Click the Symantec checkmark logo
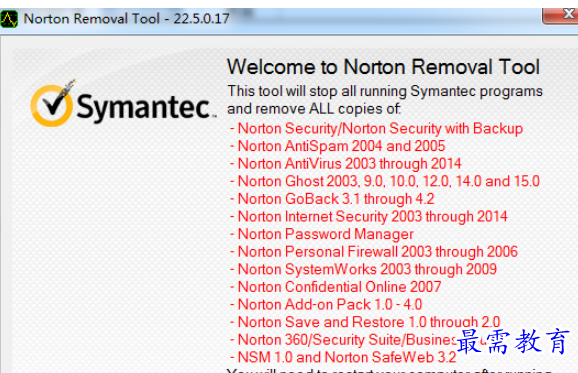Image resolution: width=578 pixels, height=373 pixels. (x=52, y=103)
